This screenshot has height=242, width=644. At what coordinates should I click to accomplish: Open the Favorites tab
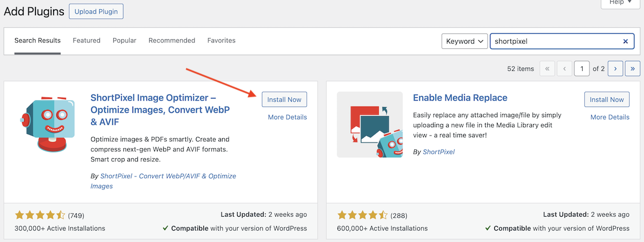222,40
